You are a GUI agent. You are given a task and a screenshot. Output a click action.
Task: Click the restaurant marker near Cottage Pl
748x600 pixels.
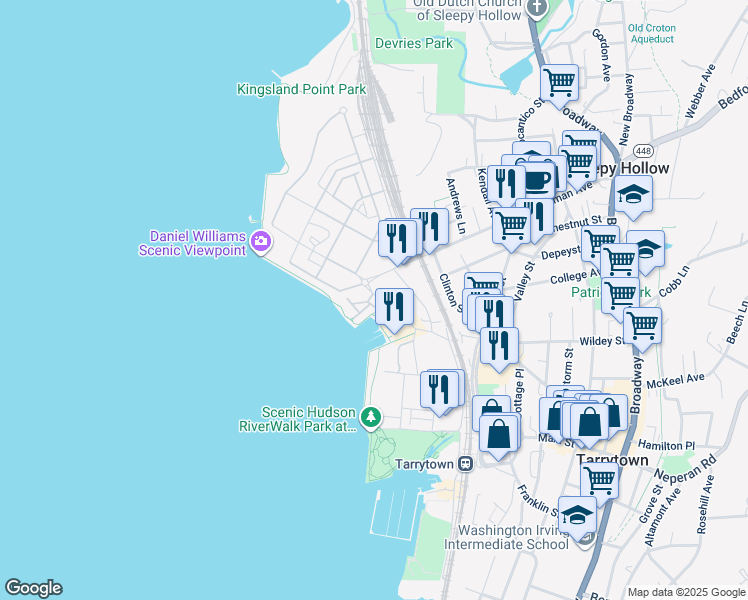tap(498, 345)
